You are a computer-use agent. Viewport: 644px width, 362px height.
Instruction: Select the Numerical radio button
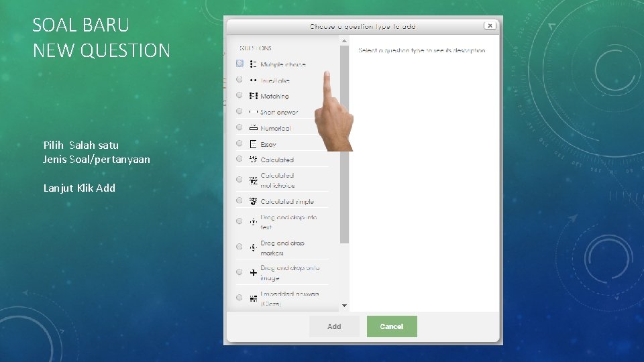point(239,127)
